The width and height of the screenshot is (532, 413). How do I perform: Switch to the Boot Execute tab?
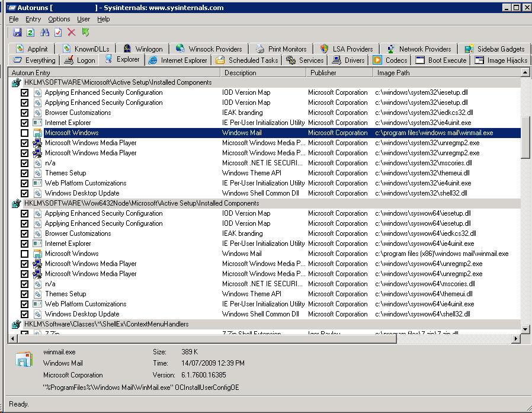coord(441,60)
